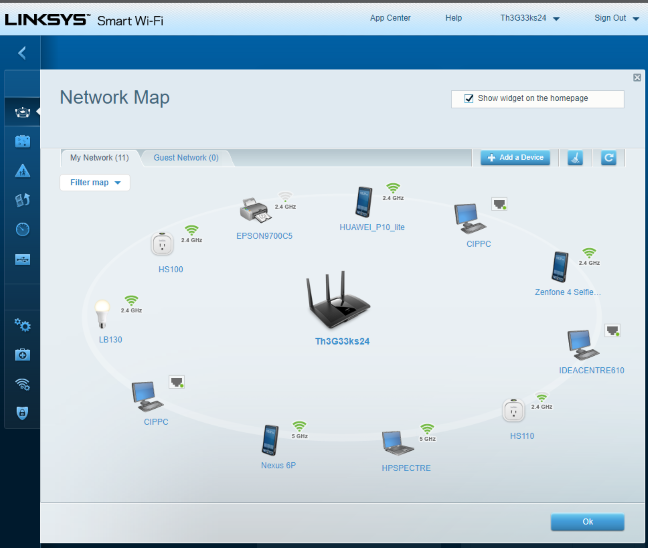Collapse the sidebar with the back arrow

tap(22, 53)
